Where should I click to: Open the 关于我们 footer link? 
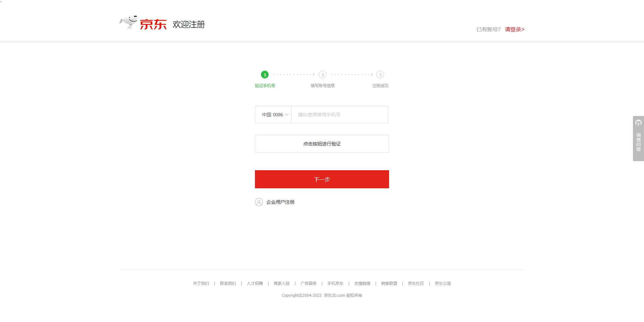pos(201,283)
